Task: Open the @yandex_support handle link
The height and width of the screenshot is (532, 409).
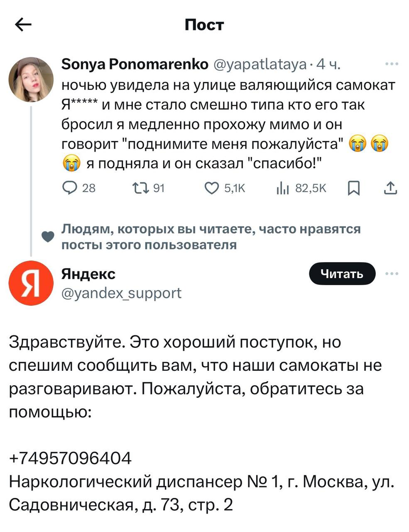Action: (121, 293)
